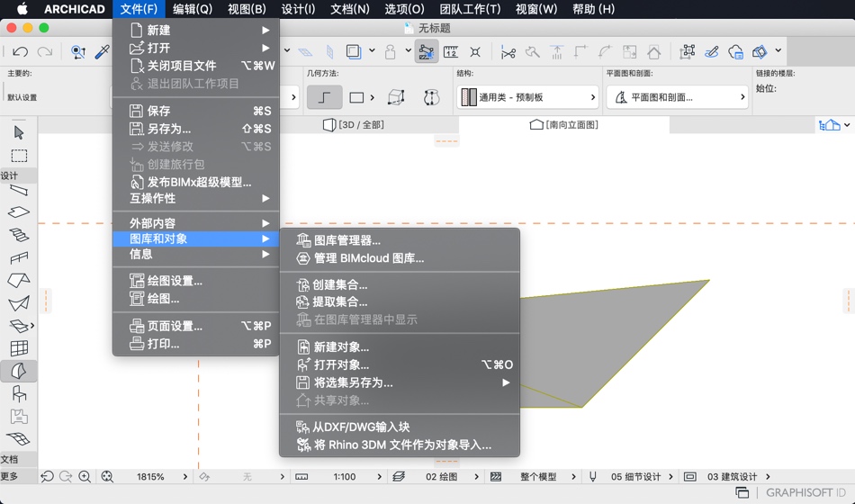Click Previous Zoom icon in status bar
Image resolution: width=855 pixels, height=504 pixels.
pyautogui.click(x=47, y=477)
